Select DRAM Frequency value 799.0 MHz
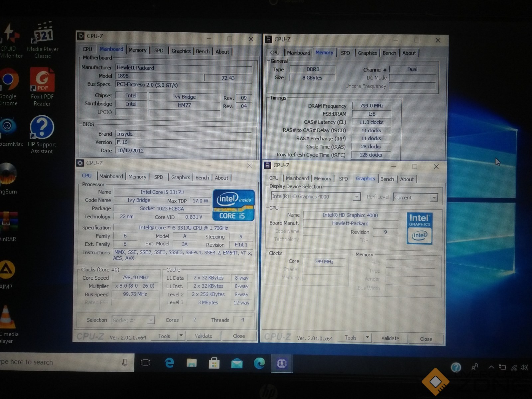Screen dimensions: 532x399 pyautogui.click(x=371, y=106)
